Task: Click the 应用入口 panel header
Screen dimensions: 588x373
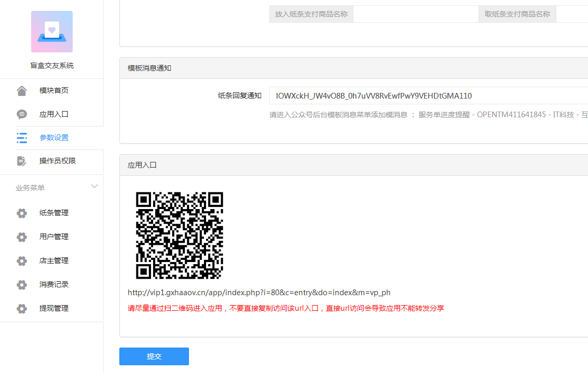Action: click(x=353, y=165)
